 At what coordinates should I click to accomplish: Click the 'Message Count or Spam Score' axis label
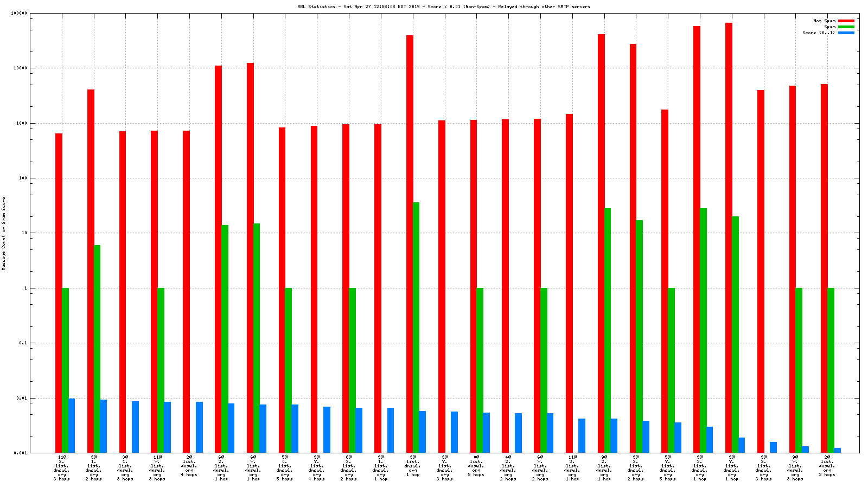tap(3, 233)
